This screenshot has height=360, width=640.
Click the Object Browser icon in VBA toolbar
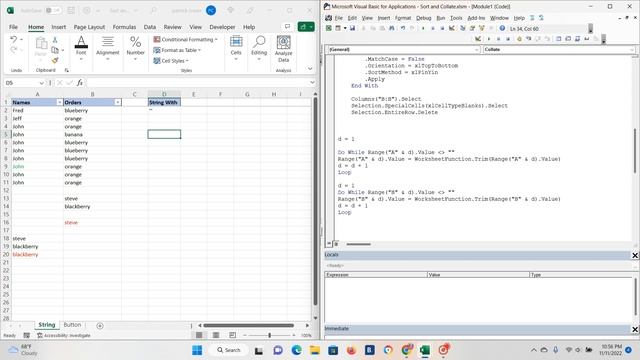(x=482, y=28)
